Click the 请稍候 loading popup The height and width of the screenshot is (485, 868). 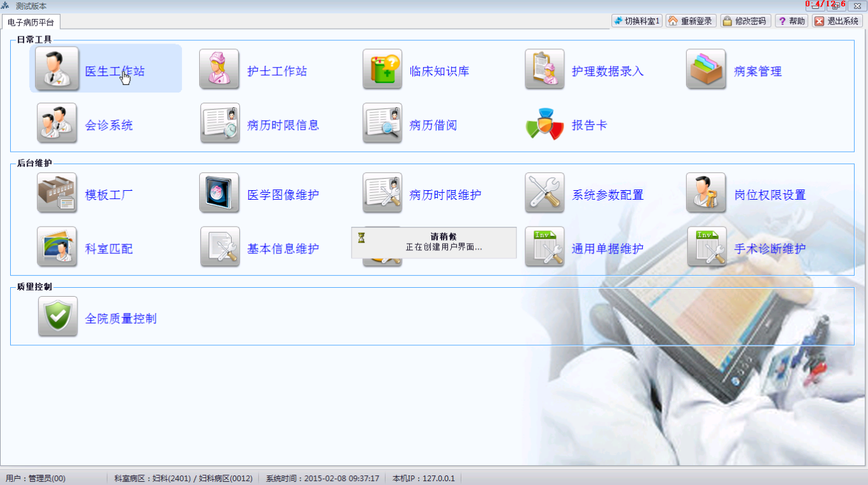tap(434, 243)
